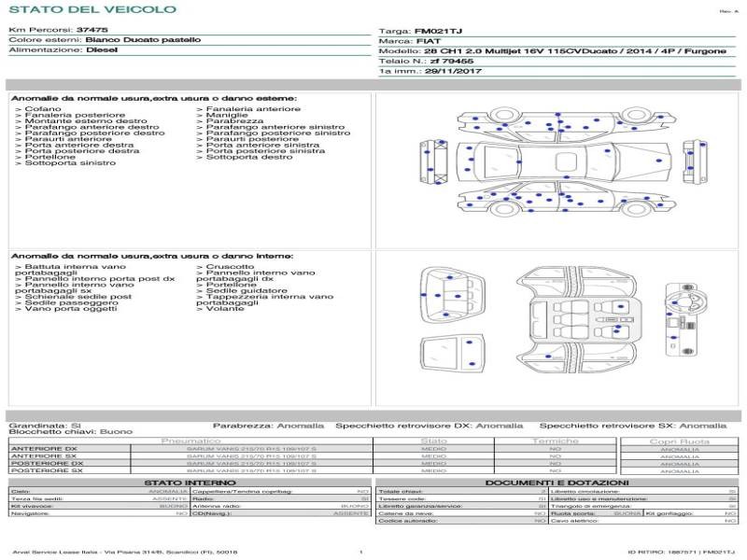
Task: Select the Pannello interno porta post dx entry
Action: point(95,278)
